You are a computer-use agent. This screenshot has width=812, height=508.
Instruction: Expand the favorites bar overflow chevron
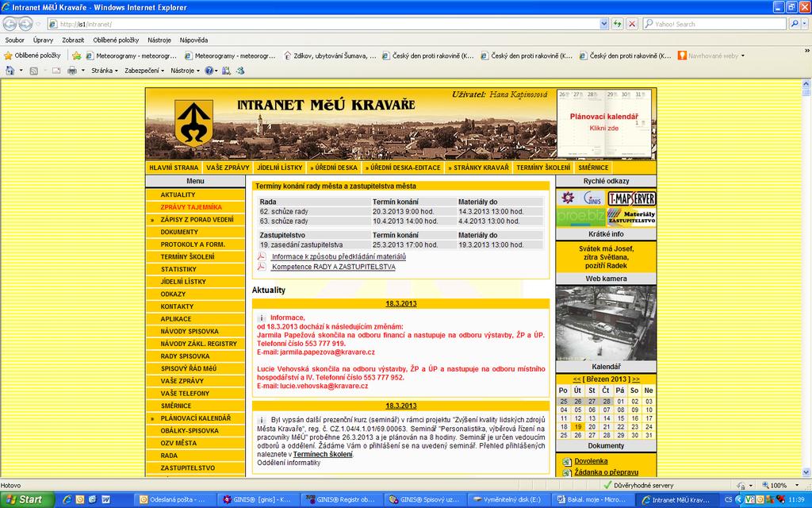point(806,51)
